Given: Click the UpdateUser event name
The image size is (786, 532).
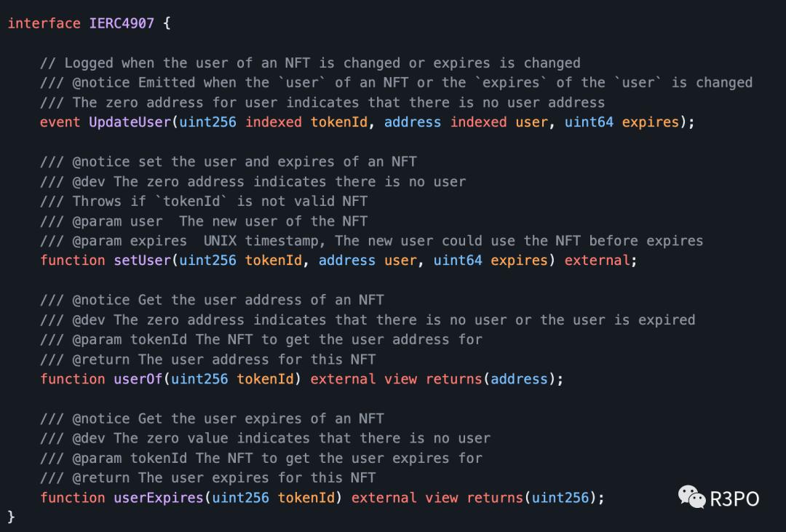Looking at the screenshot, I should coord(130,122).
